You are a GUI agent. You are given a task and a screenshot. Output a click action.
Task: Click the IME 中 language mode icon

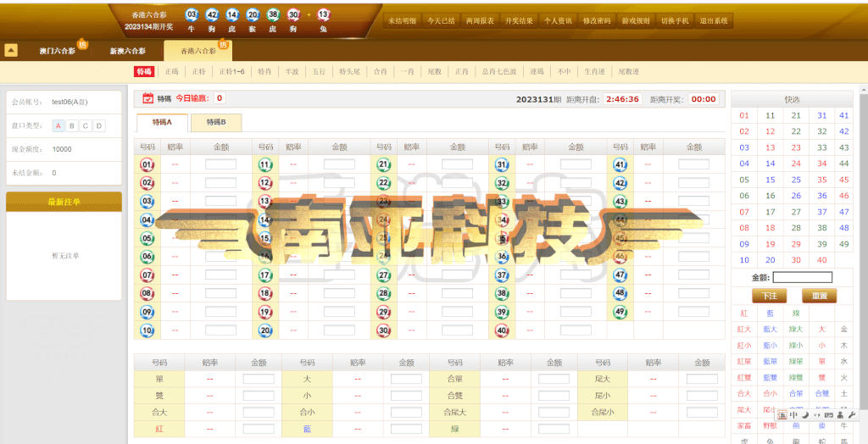(793, 414)
